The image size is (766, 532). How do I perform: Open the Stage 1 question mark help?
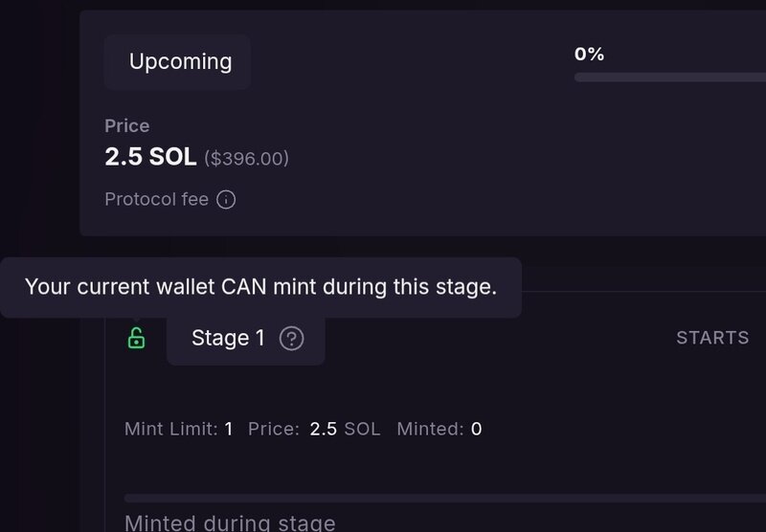(x=292, y=338)
